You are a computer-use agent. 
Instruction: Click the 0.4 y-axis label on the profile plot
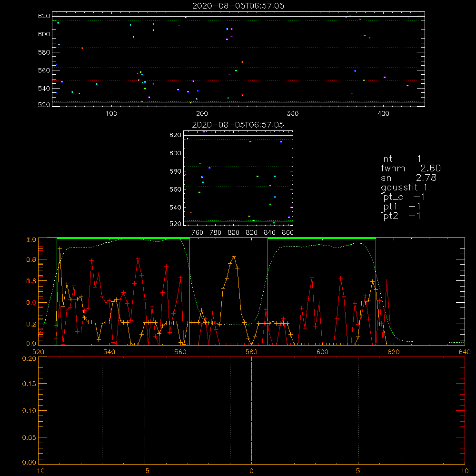click(x=31, y=303)
